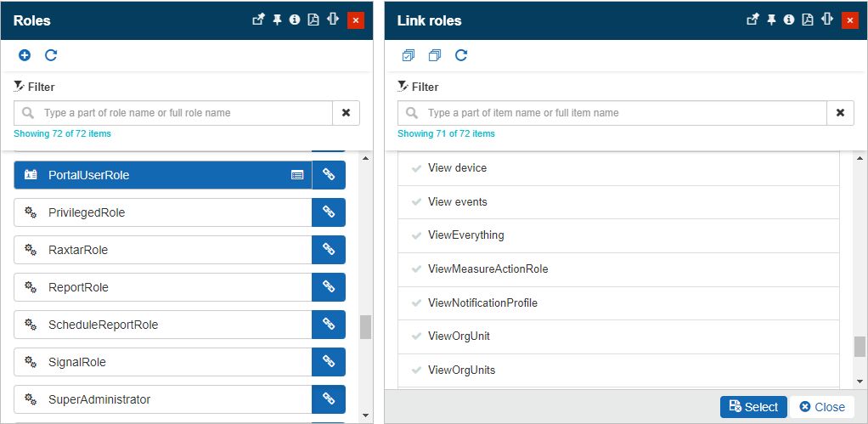This screenshot has height=424, width=868.
Task: Open PortalUserRole details list icon
Action: pos(297,175)
